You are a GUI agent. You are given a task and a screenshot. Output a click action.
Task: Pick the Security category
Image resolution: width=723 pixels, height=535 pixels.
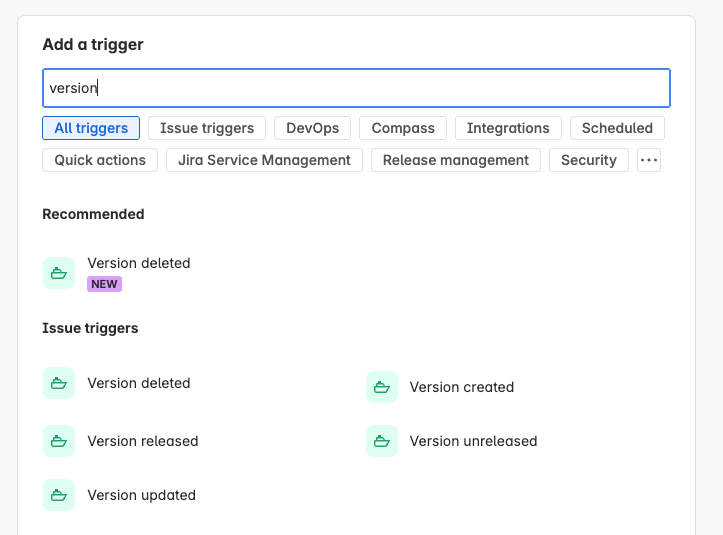pos(589,160)
